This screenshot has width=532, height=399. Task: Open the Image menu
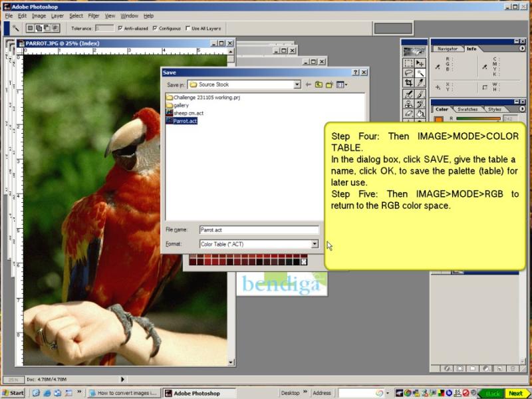point(39,16)
